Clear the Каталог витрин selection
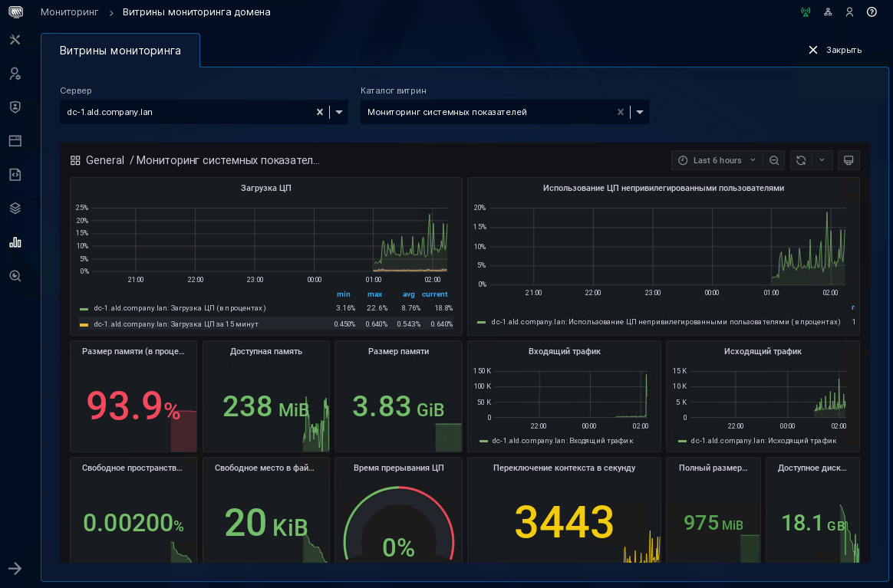The height and width of the screenshot is (588, 893). (621, 112)
